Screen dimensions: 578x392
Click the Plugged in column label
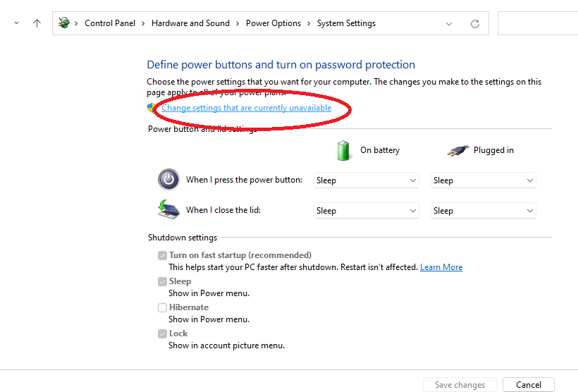point(493,150)
